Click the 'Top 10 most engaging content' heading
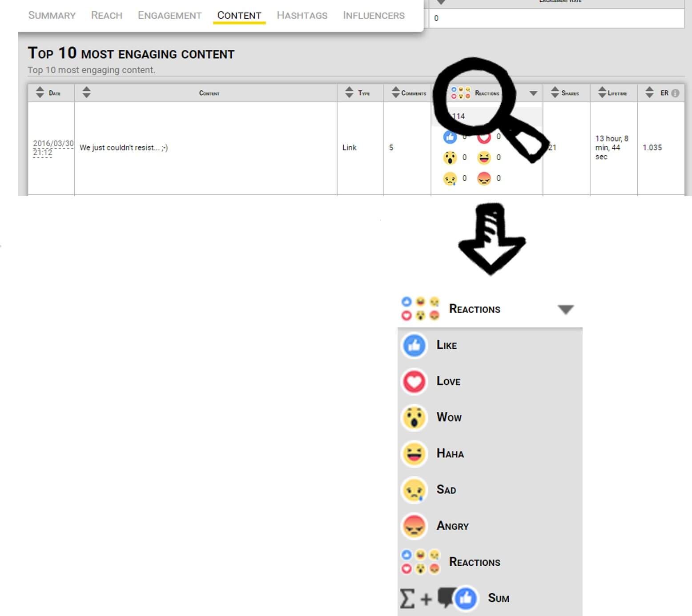692x616 pixels. tap(131, 53)
